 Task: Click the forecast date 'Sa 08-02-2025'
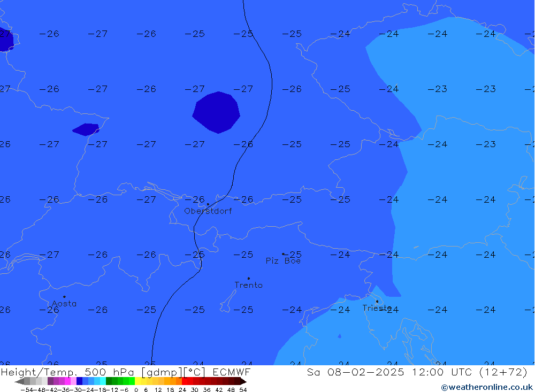point(355,372)
